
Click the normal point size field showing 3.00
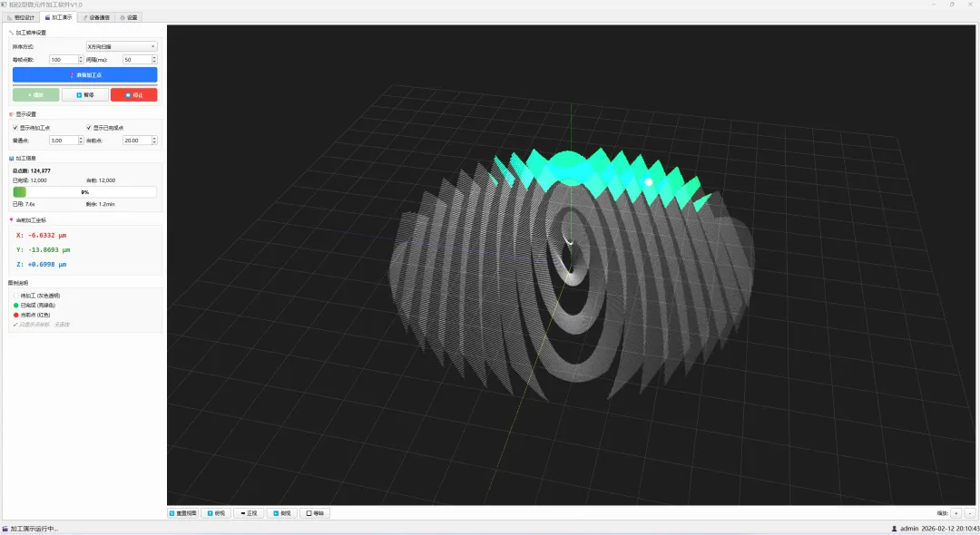pos(64,141)
